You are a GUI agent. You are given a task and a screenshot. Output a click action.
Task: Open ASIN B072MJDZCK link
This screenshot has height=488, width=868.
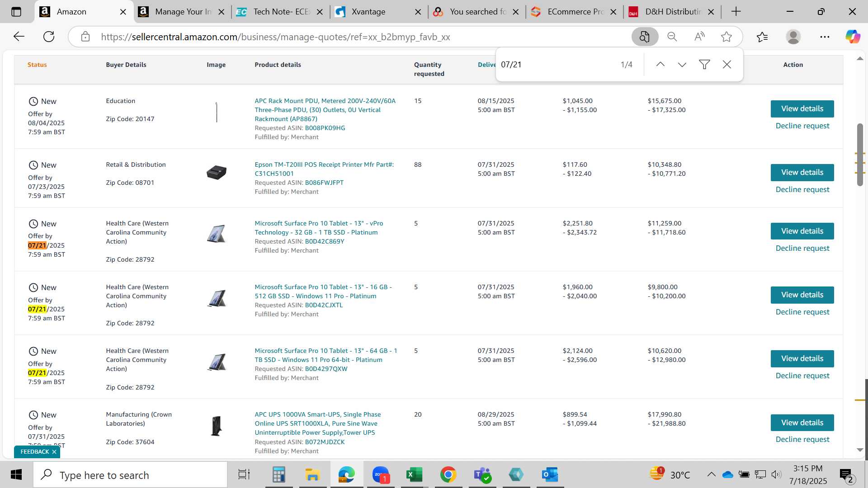coord(325,442)
